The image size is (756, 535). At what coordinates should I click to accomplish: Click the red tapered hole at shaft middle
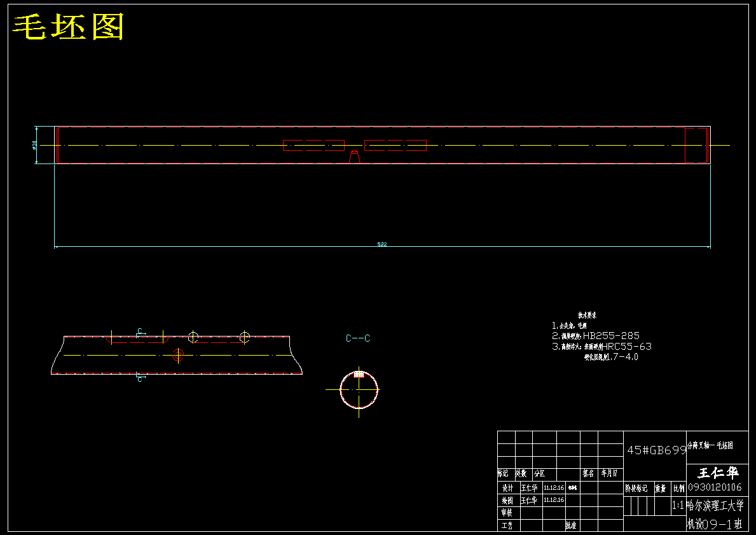(354, 156)
